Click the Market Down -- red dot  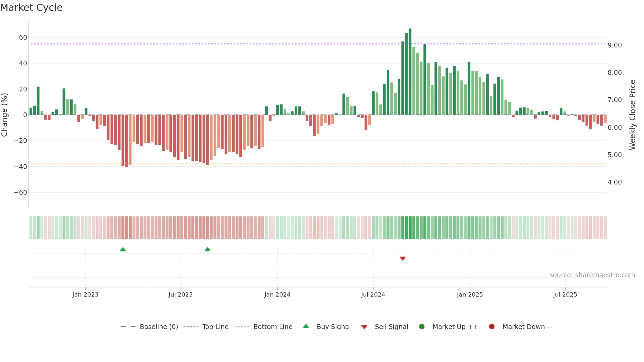492,327
